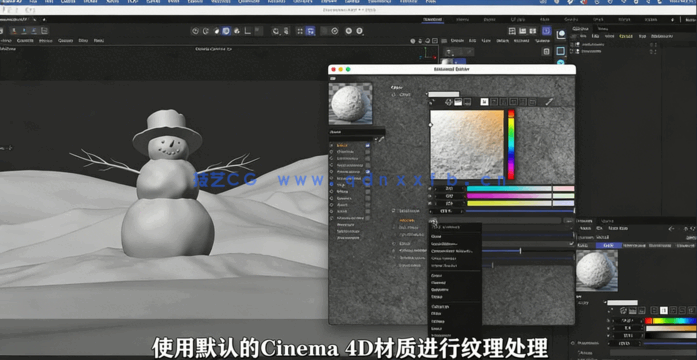Click the blue square icon in right icon column
Image resolution: width=697 pixels, height=360 pixels.
561,51
